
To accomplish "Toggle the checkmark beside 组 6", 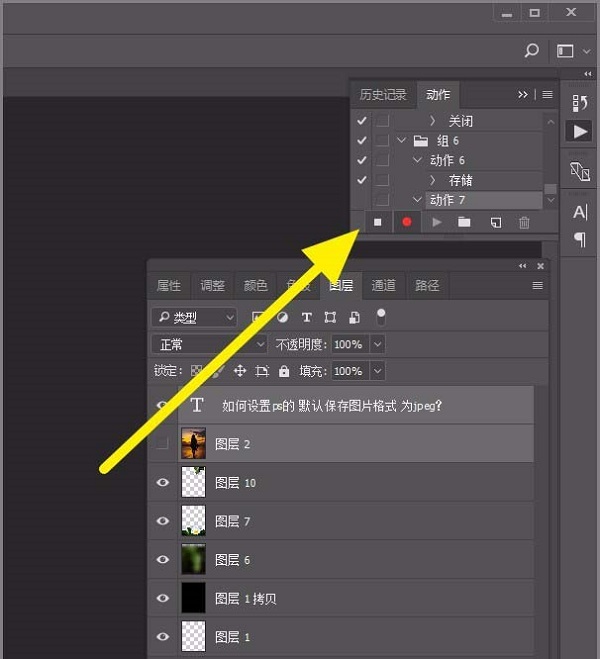I will pyautogui.click(x=361, y=140).
